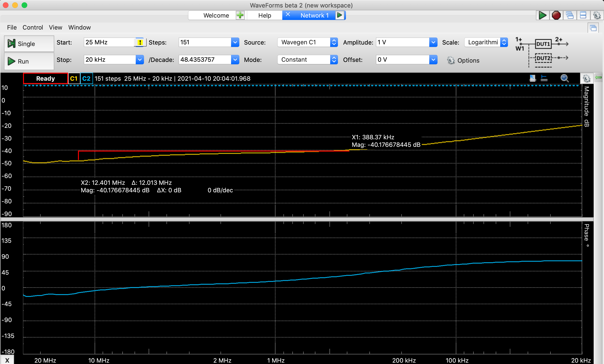Toggle channel C1 trace visibility
604x364 pixels.
(x=74, y=79)
